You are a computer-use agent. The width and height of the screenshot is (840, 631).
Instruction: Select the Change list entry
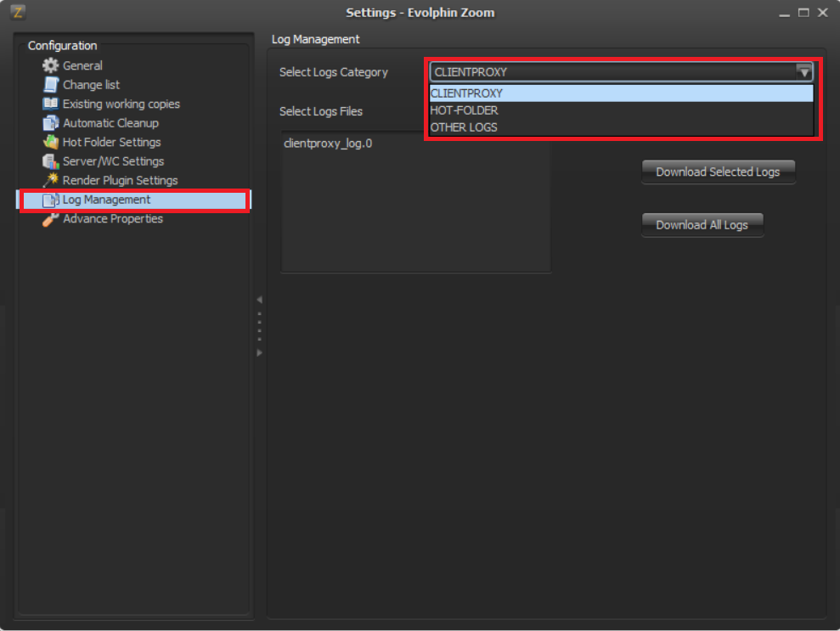(x=91, y=85)
